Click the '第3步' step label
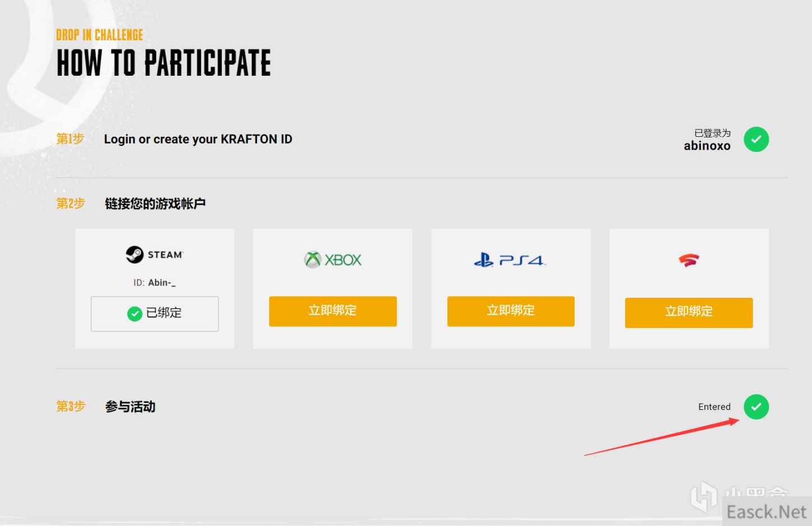The height and width of the screenshot is (526, 812). pos(71,406)
